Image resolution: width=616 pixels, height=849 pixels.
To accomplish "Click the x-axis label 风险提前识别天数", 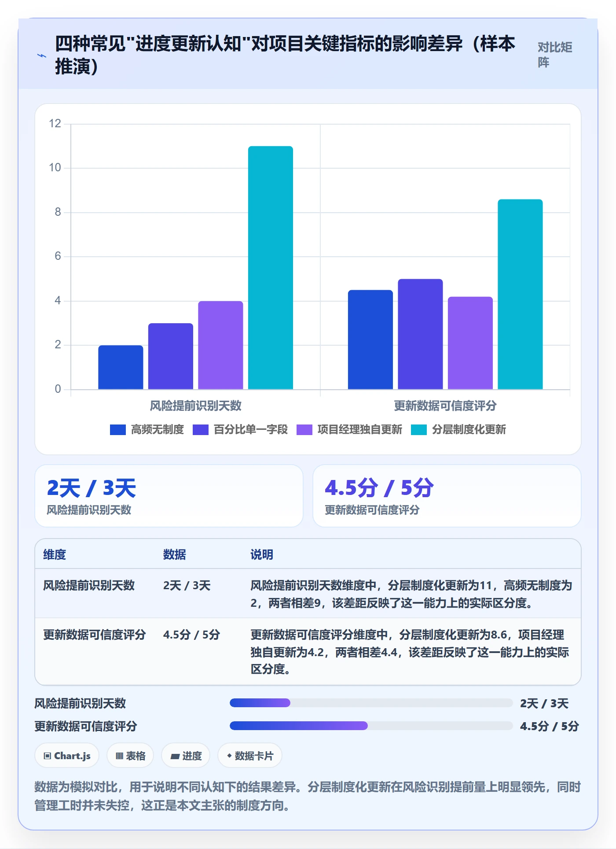I will point(196,406).
